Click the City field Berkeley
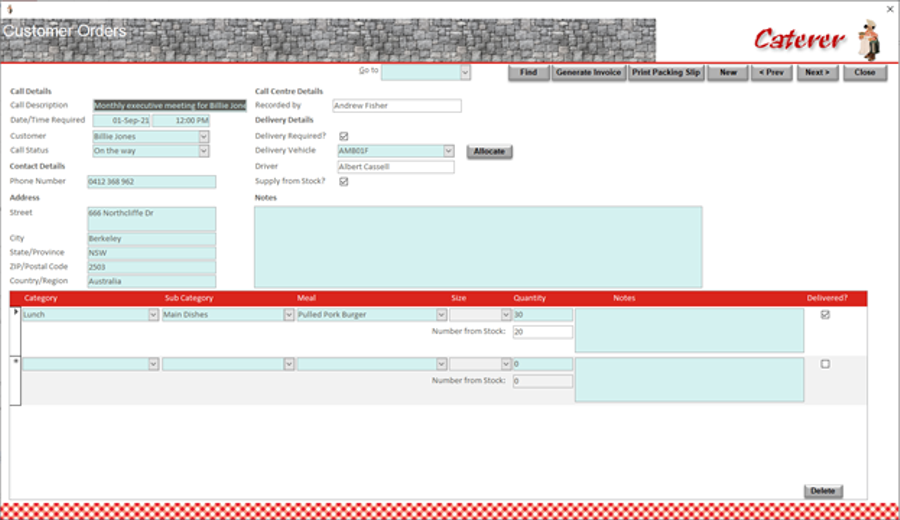The image size is (900, 520). click(x=152, y=238)
